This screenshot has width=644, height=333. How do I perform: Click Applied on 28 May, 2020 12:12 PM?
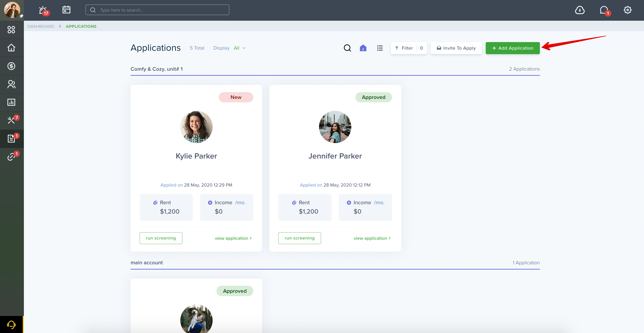coord(335,185)
